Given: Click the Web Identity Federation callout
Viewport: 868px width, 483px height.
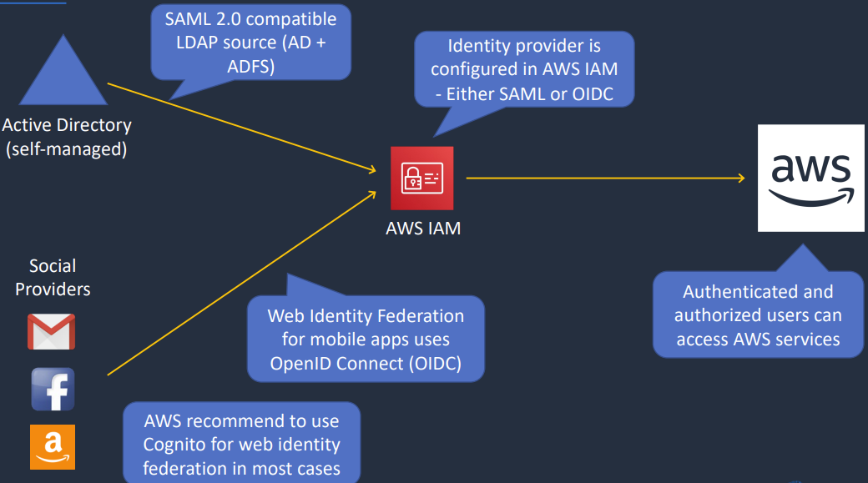Looking at the screenshot, I should tap(366, 340).
